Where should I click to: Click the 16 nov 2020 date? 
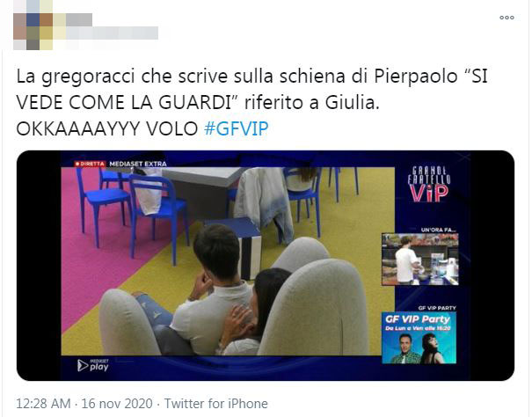point(117,404)
